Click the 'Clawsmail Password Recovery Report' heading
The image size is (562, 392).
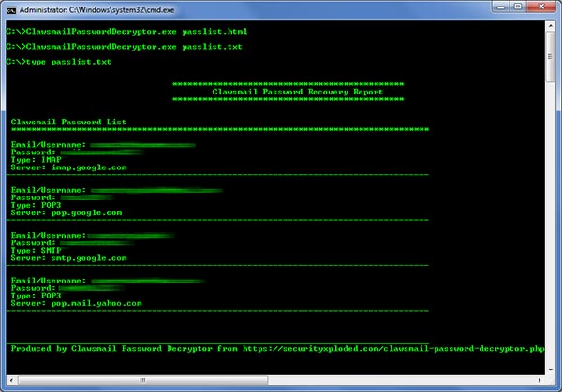pos(298,92)
